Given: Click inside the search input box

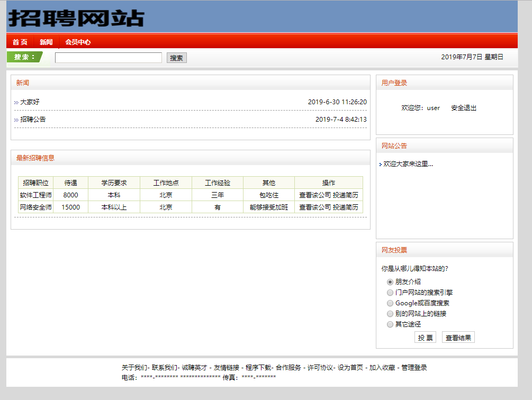Looking at the screenshot, I should pos(109,57).
